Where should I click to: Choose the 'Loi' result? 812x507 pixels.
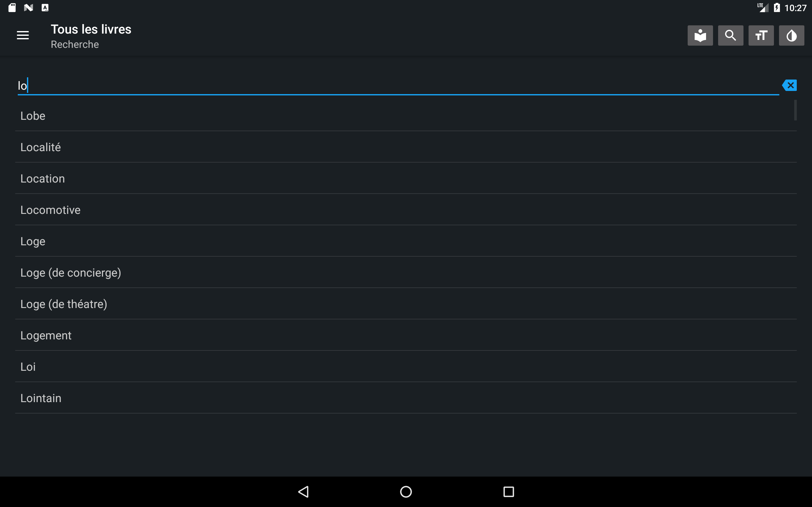point(406,367)
